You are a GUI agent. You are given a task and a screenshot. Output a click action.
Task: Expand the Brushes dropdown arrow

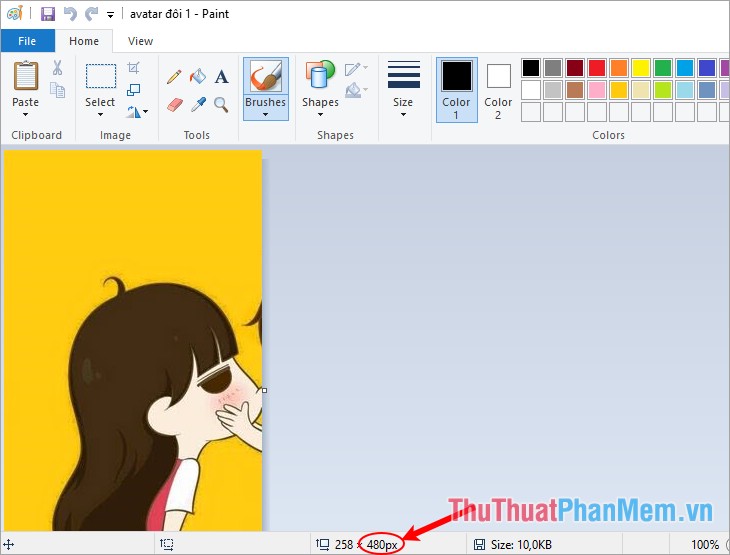point(265,114)
